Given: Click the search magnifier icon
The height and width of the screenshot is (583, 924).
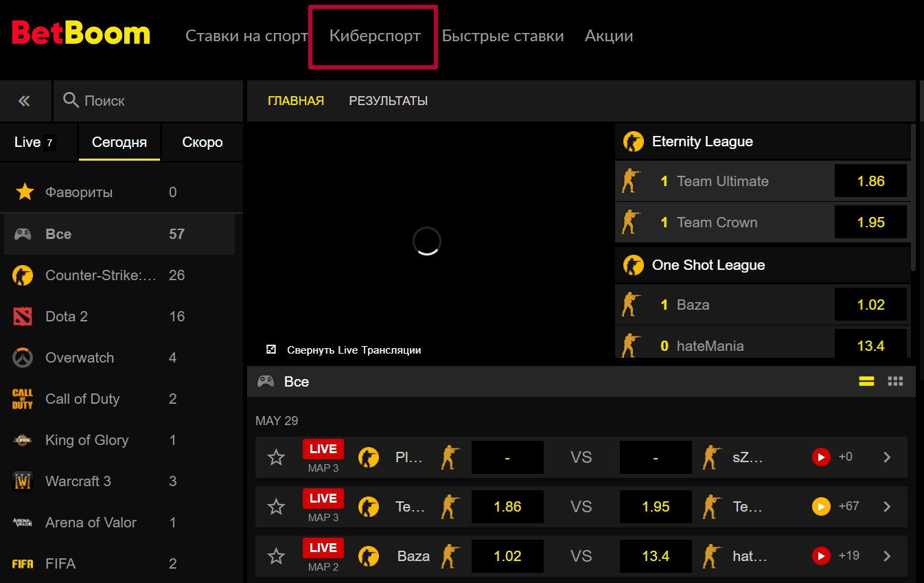Looking at the screenshot, I should [x=71, y=100].
